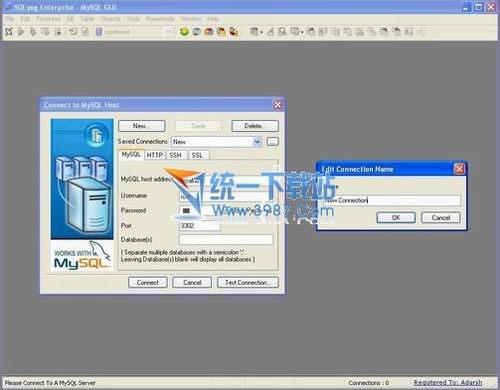Click Cancel in Connect to MySQL Host dialog
Screen dimensions: 500x390
click(192, 283)
